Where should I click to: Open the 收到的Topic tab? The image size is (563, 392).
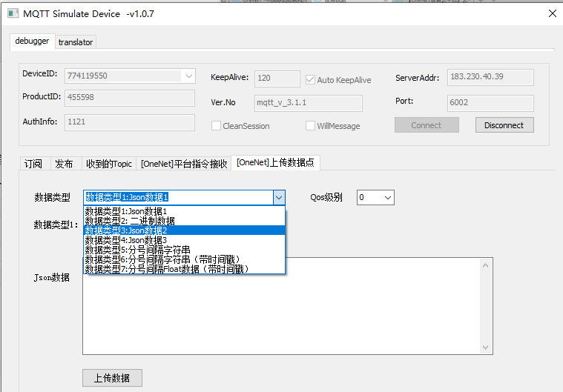point(109,164)
